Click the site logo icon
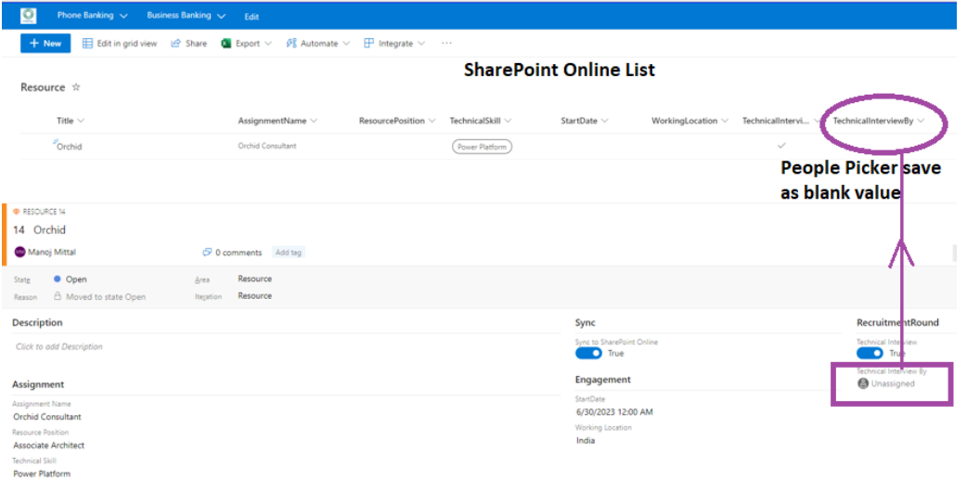Screen dimensions: 980x481 [x=28, y=16]
